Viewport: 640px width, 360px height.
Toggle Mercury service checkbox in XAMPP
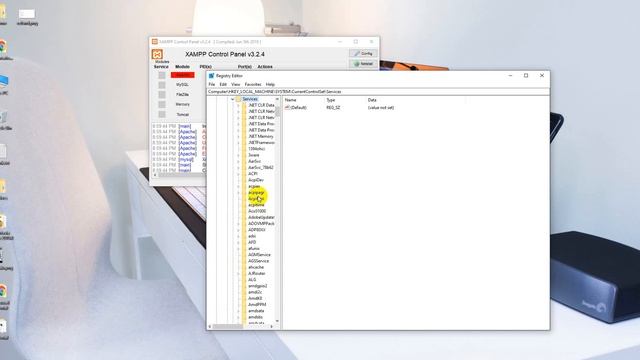(x=162, y=104)
